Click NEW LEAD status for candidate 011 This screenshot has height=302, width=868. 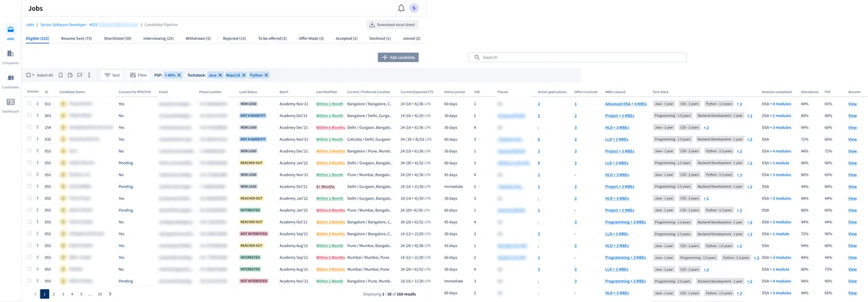point(249,104)
